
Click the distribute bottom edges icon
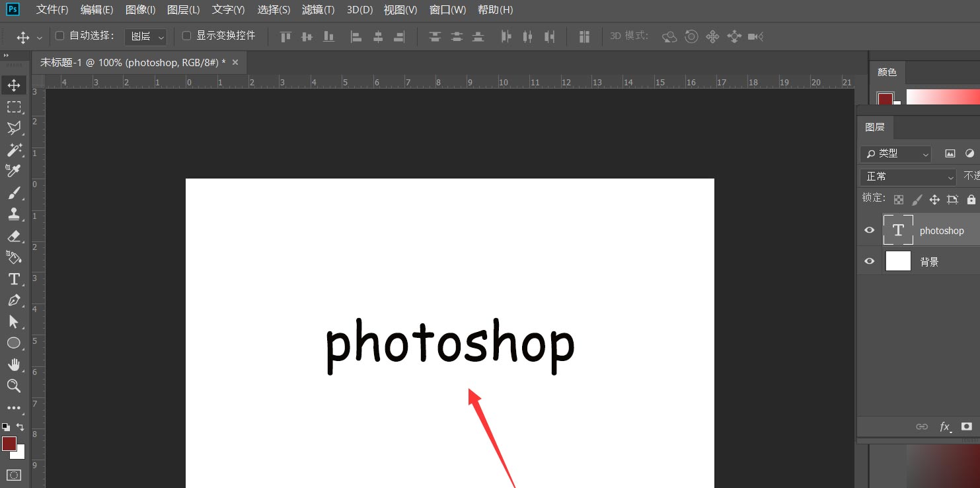pos(478,37)
